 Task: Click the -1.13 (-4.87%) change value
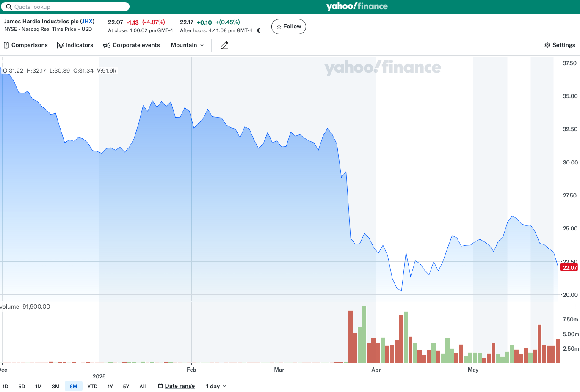coord(146,22)
